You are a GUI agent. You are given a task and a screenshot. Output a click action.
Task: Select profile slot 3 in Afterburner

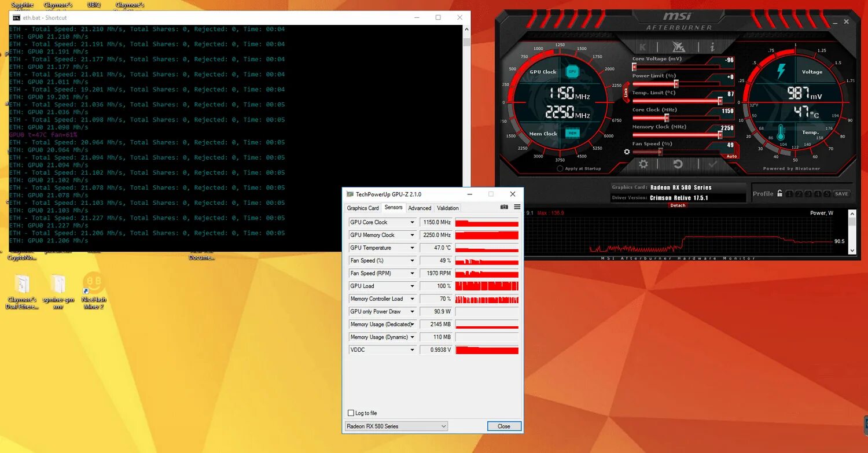click(x=808, y=194)
